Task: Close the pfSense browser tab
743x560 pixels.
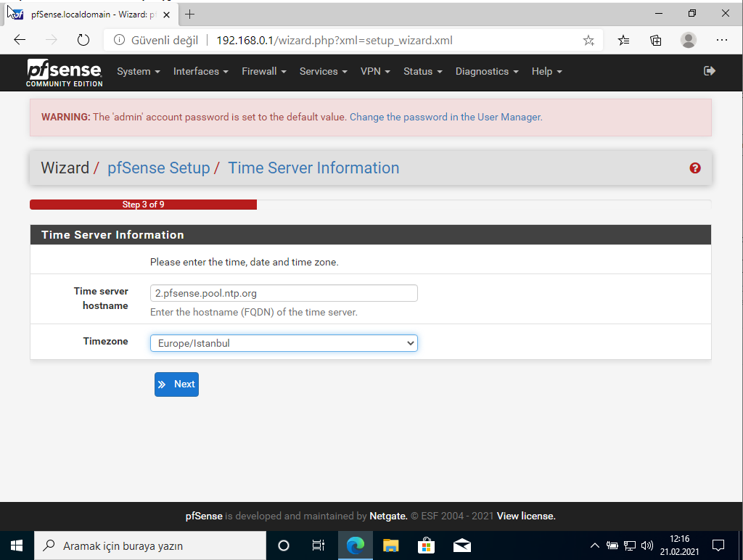Action: pos(166,15)
